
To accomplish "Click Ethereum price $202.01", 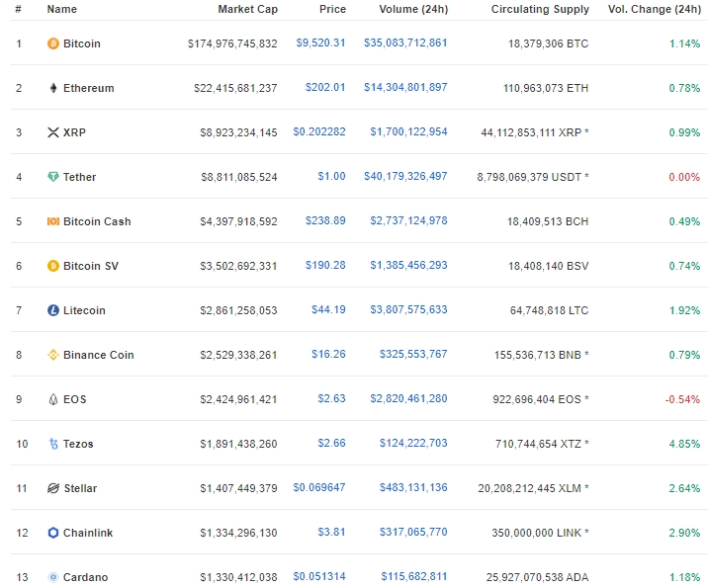I will (x=325, y=87).
